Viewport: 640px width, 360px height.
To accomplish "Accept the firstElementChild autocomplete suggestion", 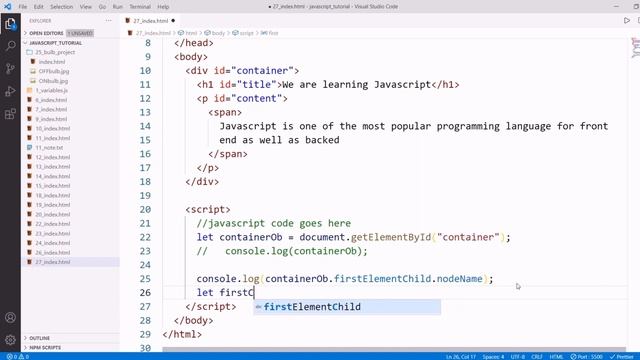I will pyautogui.click(x=347, y=307).
